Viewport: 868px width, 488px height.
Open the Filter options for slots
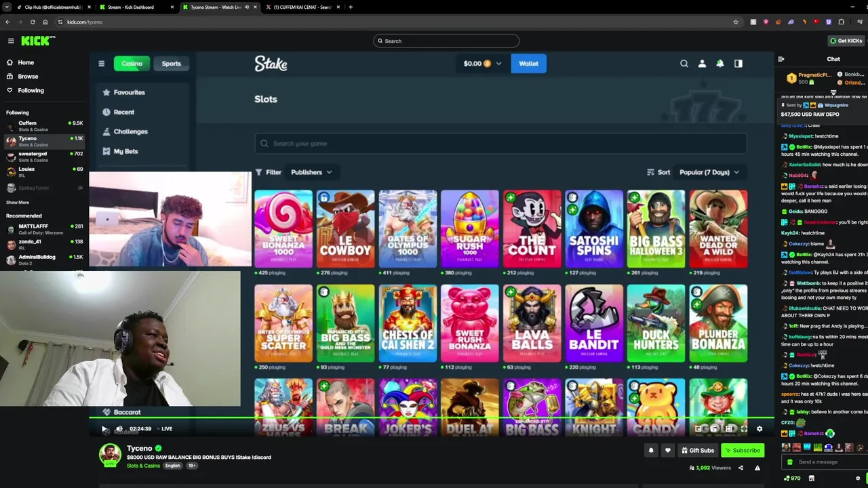coord(269,172)
